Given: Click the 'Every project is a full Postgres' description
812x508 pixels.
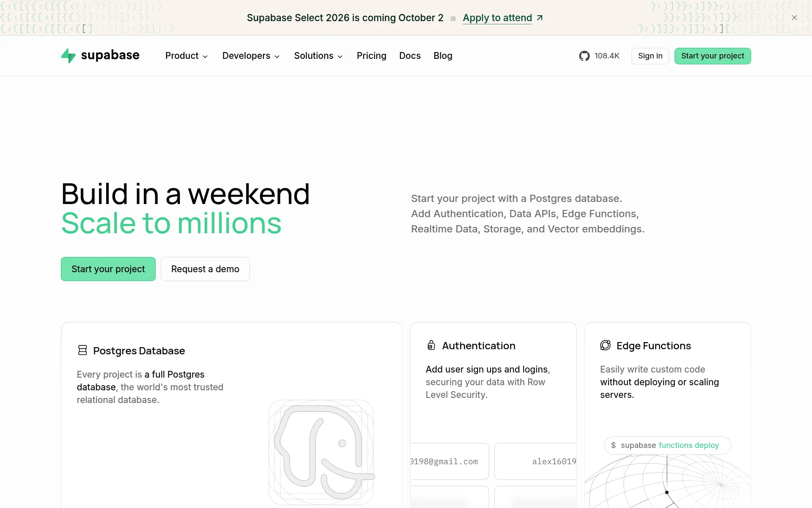Looking at the screenshot, I should (150, 387).
